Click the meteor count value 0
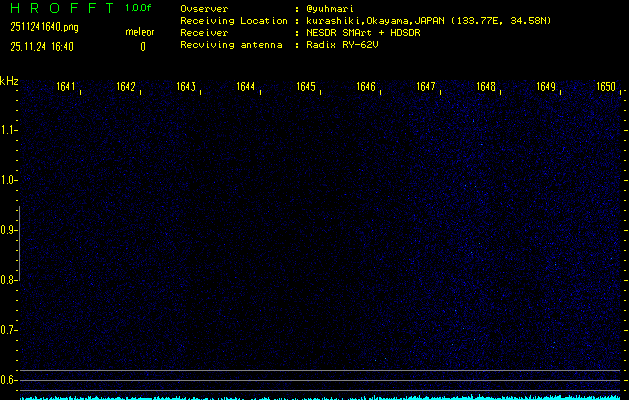Image resolution: width=629 pixels, height=400 pixels. [143, 47]
